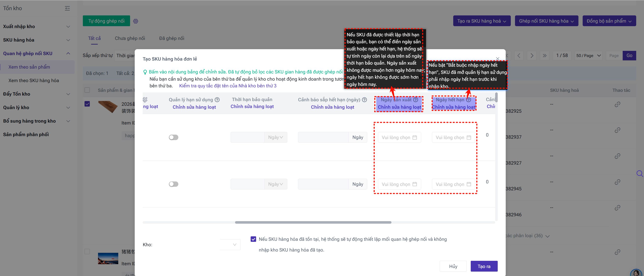Go to next page with the right arrow
The height and width of the screenshot is (276, 644).
532,55
